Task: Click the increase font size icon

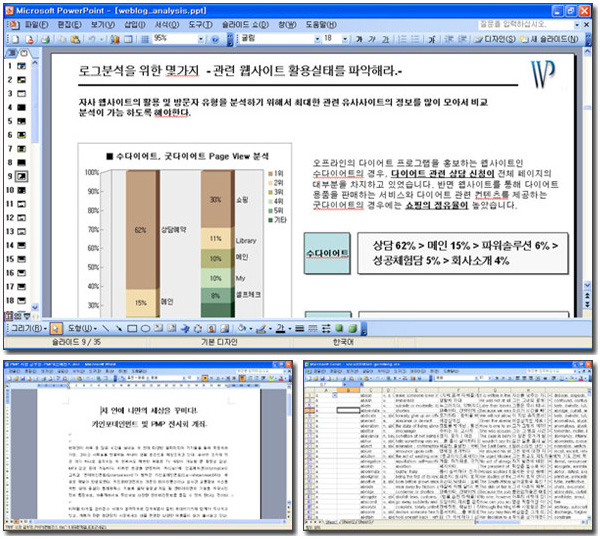Action: pyautogui.click(x=432, y=39)
